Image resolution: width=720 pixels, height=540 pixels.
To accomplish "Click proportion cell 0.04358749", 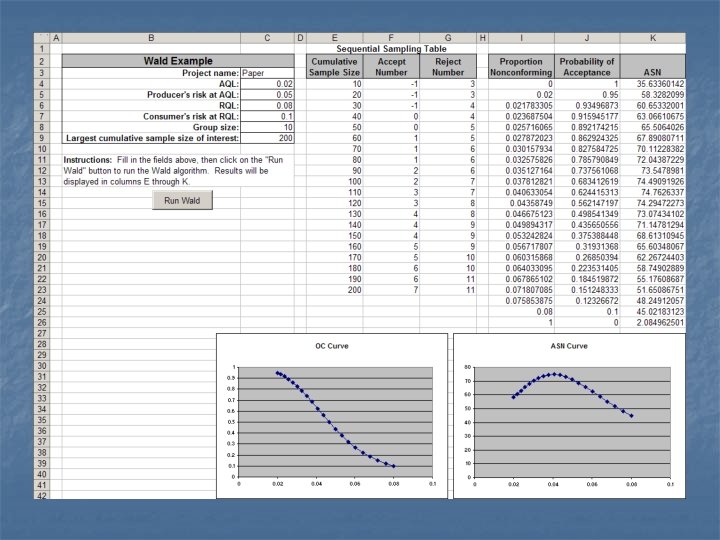I will (x=521, y=203).
